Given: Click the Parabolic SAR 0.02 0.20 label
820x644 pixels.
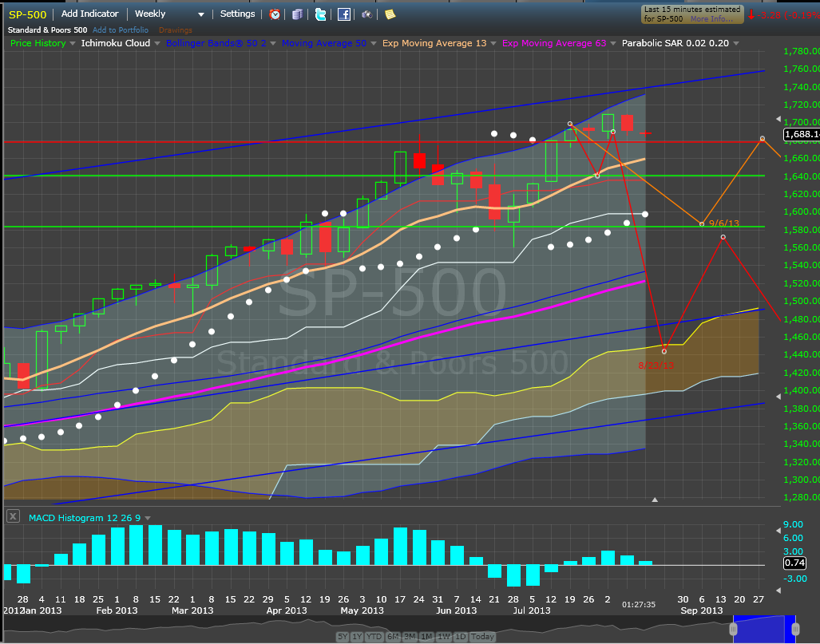Looking at the screenshot, I should (x=675, y=43).
